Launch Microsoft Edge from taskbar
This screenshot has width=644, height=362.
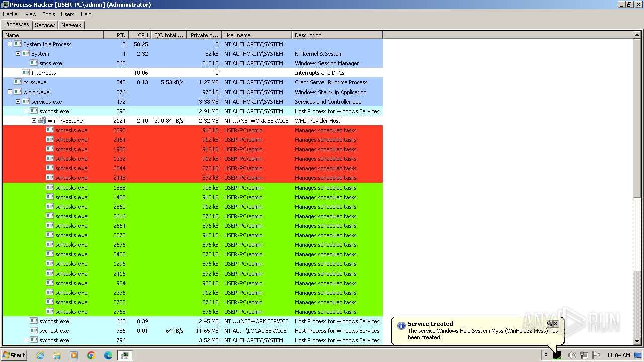pos(108,355)
